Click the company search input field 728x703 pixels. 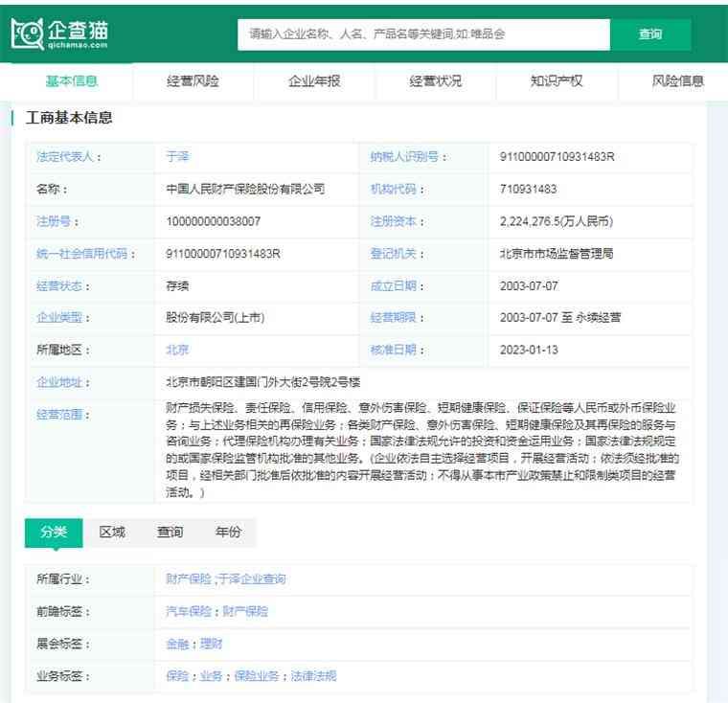423,34
